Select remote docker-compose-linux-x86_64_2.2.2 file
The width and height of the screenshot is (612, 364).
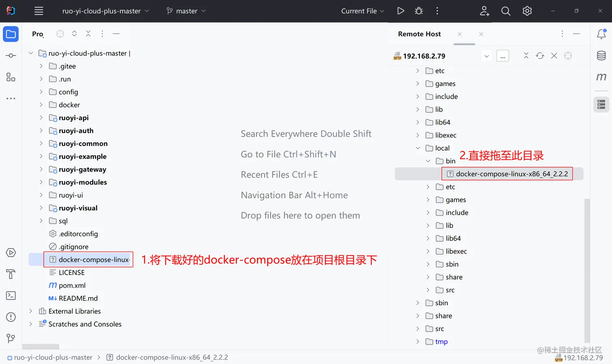tap(507, 174)
